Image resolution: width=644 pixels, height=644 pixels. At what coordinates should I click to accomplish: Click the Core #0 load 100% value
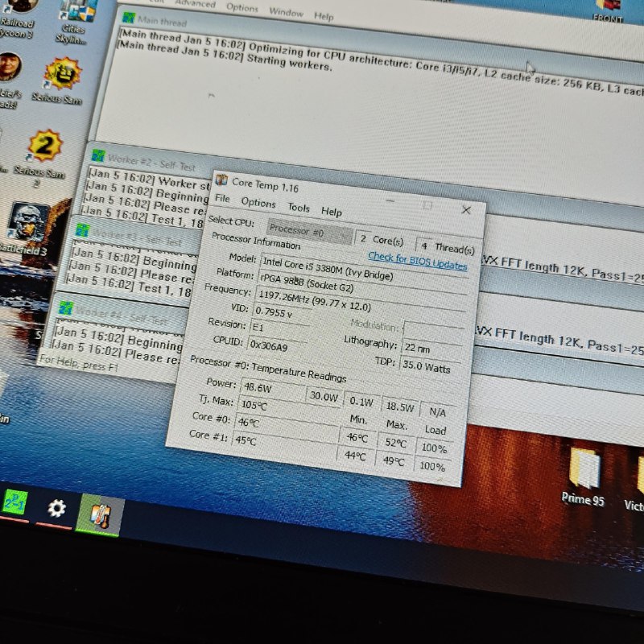(x=434, y=448)
